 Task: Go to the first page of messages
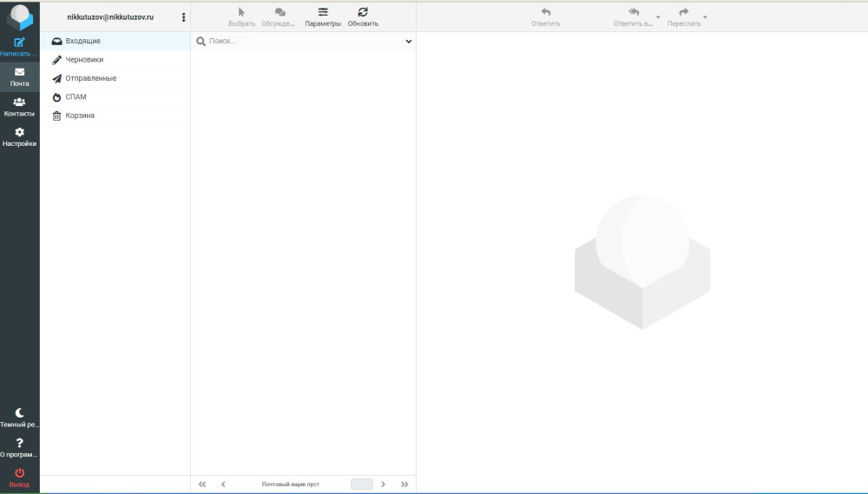tap(202, 484)
